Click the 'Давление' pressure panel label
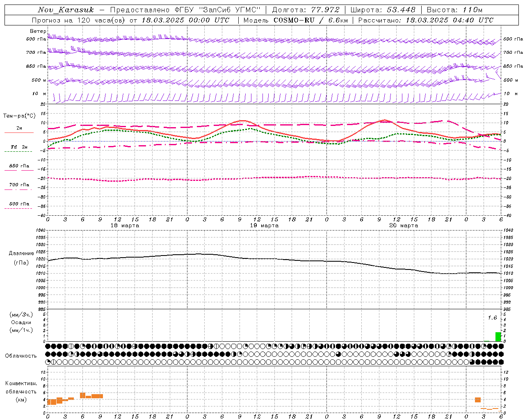Image resolution: width=525 pixels, height=420 pixels. tap(21, 253)
